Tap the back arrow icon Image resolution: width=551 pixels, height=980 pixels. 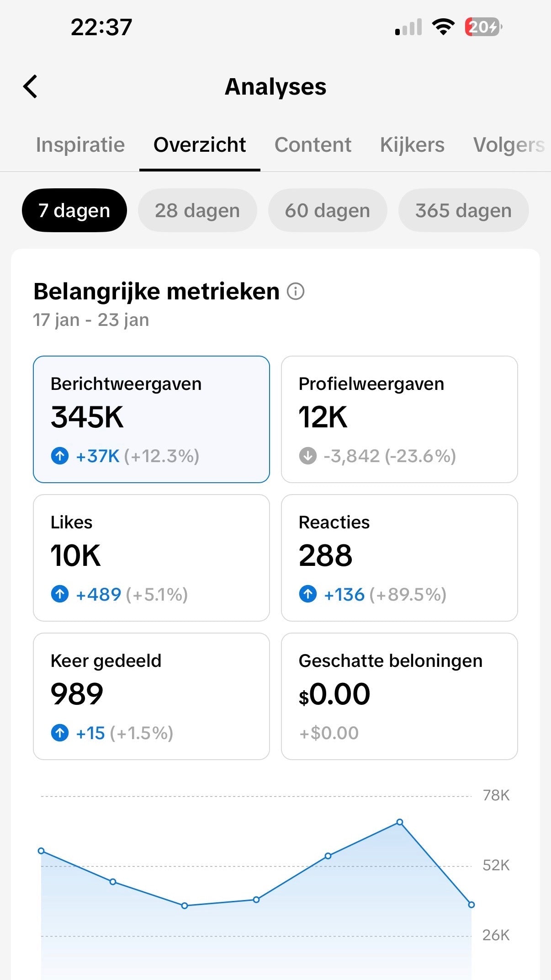coord(30,87)
